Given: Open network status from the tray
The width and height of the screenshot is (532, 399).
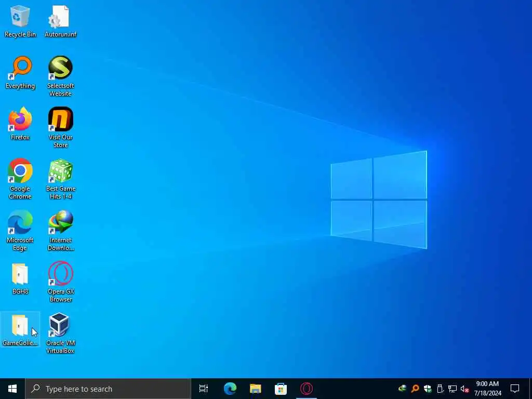Looking at the screenshot, I should tap(453, 389).
